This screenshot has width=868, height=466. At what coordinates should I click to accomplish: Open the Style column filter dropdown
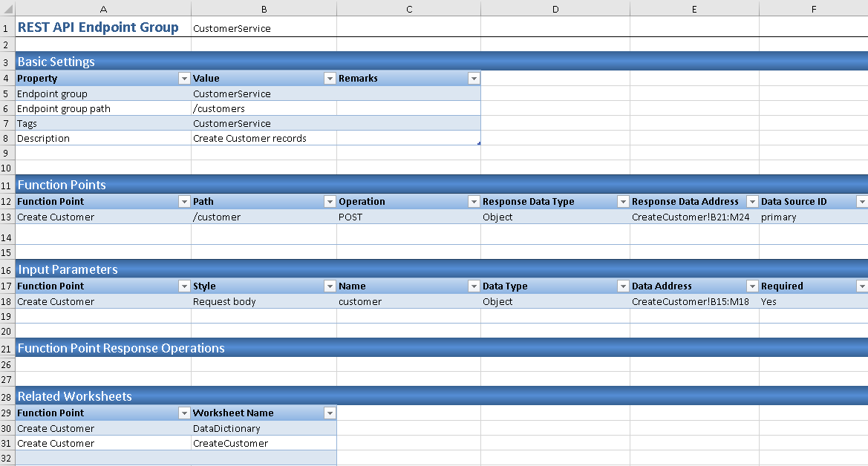click(330, 286)
